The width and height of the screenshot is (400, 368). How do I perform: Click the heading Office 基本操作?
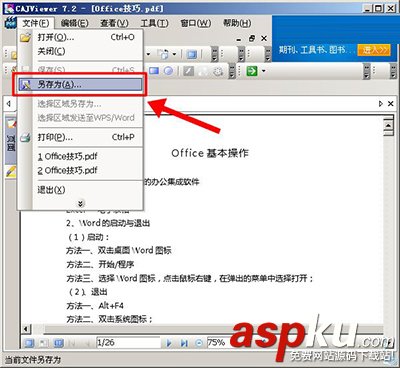210,153
